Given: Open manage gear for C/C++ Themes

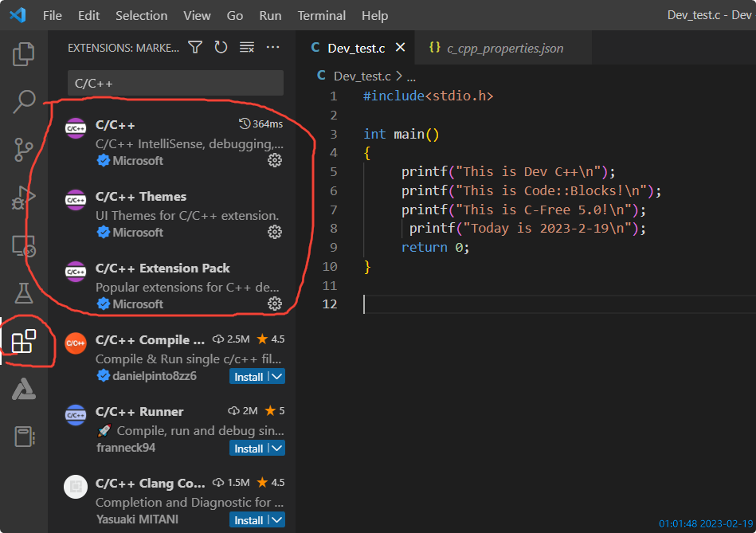Looking at the screenshot, I should tap(275, 232).
